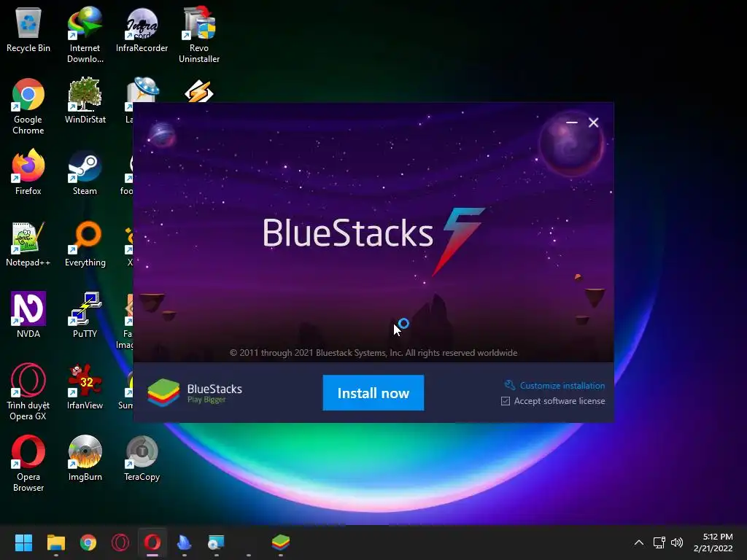747x560 pixels.
Task: Select the Firefox desktop icon
Action: pyautogui.click(x=28, y=172)
